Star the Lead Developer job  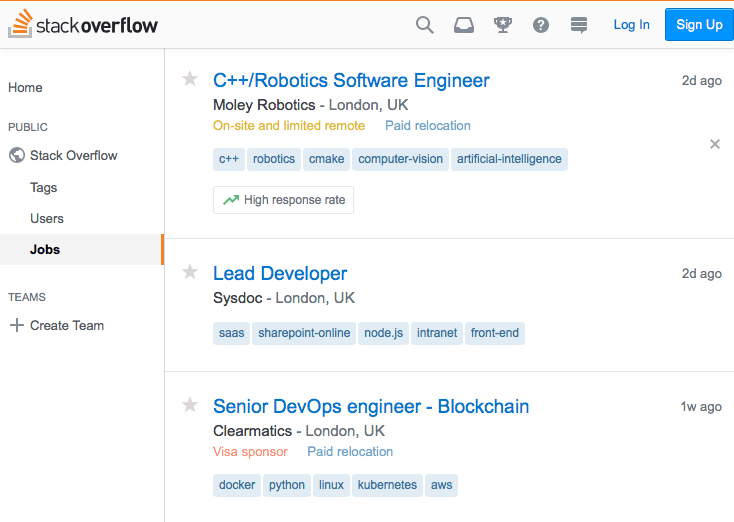190,272
